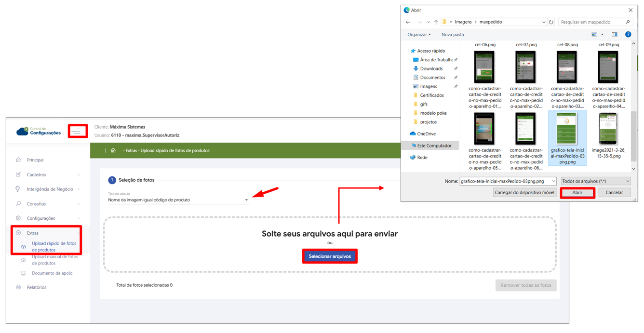This screenshot has width=644, height=333.
Task: Click the Inteligência de Negócio chevron
Action: click(79, 189)
